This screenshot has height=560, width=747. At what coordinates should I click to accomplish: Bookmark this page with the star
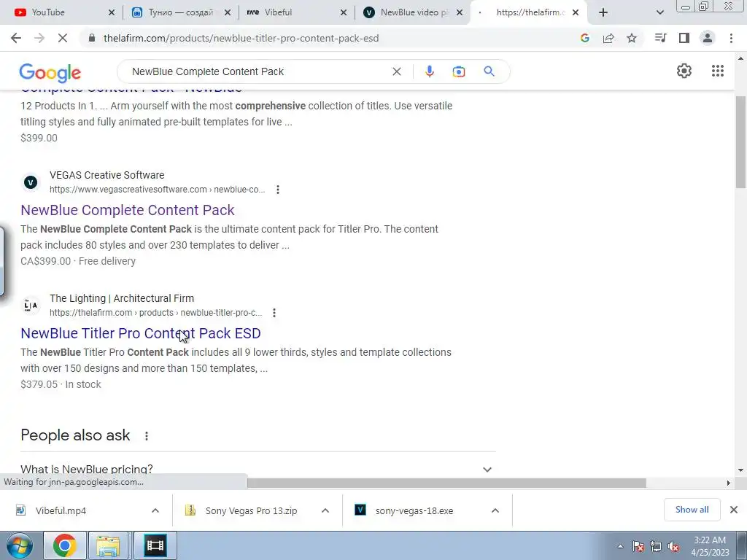click(632, 38)
